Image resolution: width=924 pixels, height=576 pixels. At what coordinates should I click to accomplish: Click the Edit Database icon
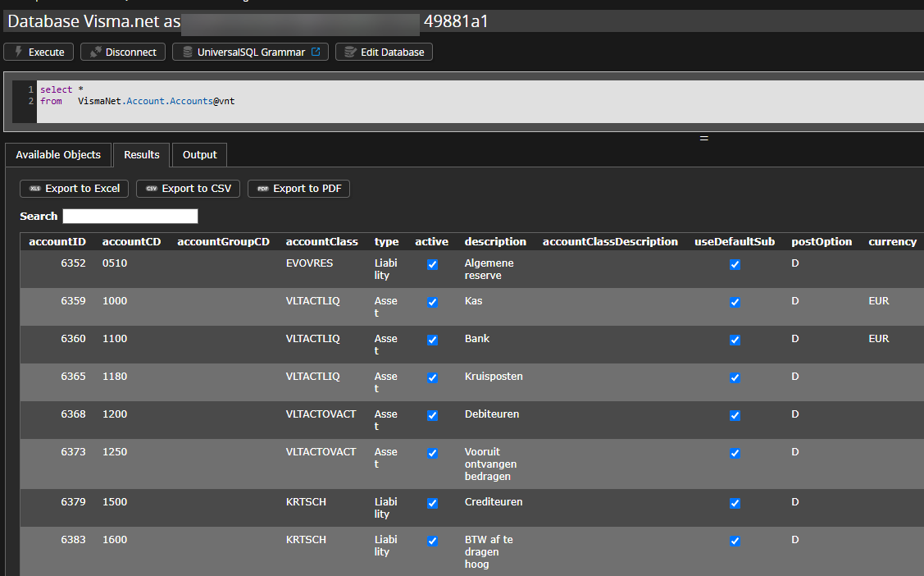[x=351, y=52]
